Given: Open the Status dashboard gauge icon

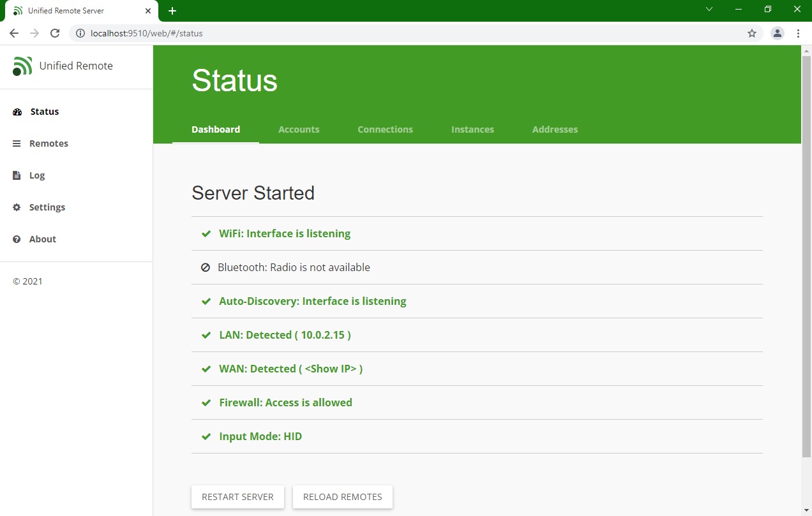Looking at the screenshot, I should coord(17,112).
